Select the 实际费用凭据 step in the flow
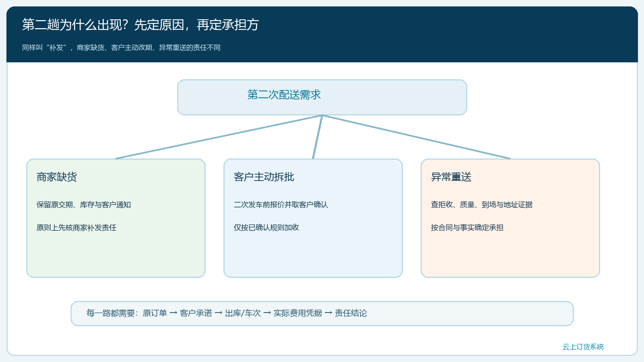The width and height of the screenshot is (644, 362). pos(298,313)
